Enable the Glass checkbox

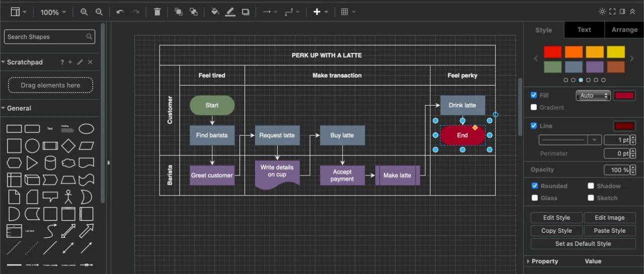point(535,198)
